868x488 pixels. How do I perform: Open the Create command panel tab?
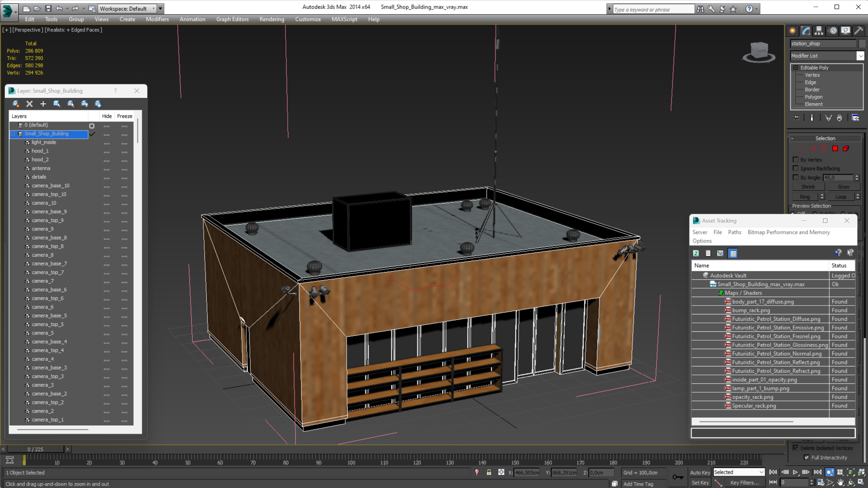pyautogui.click(x=793, y=31)
